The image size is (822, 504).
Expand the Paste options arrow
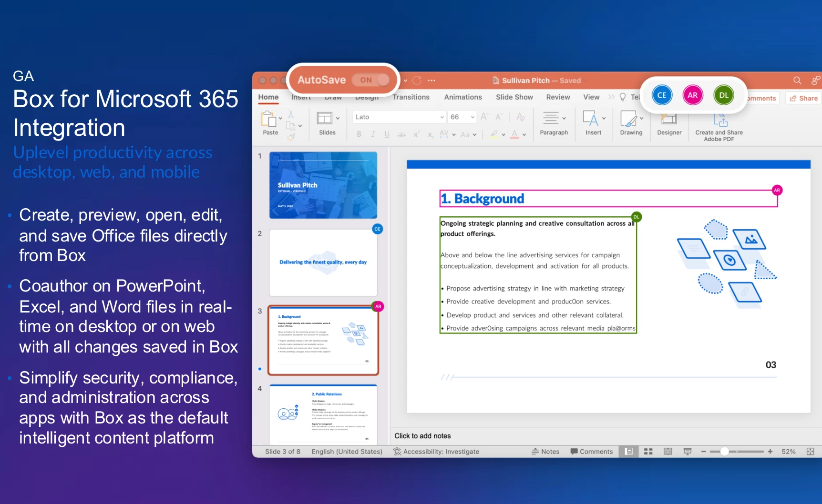280,119
